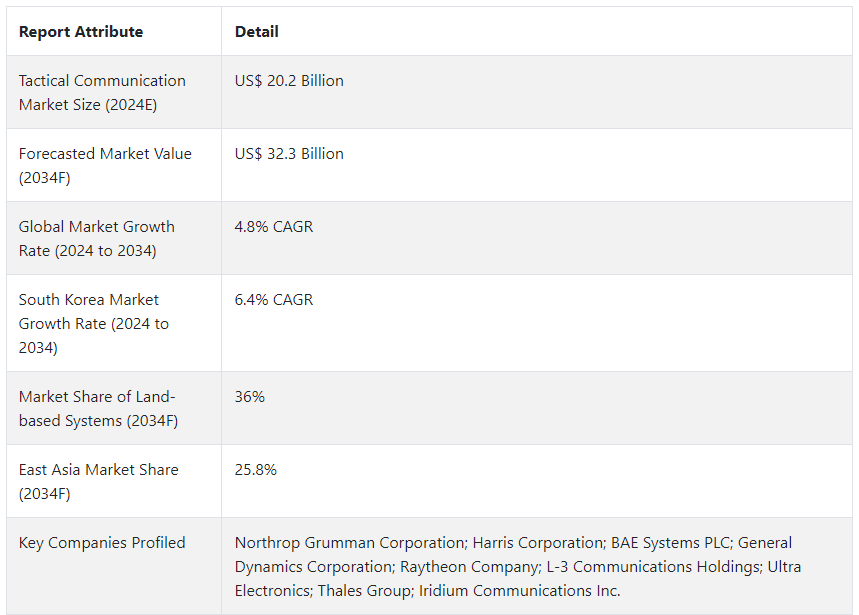Screen dimensions: 859x615
Task: Click the US$ 20.2 Billion value
Action: 289,81
